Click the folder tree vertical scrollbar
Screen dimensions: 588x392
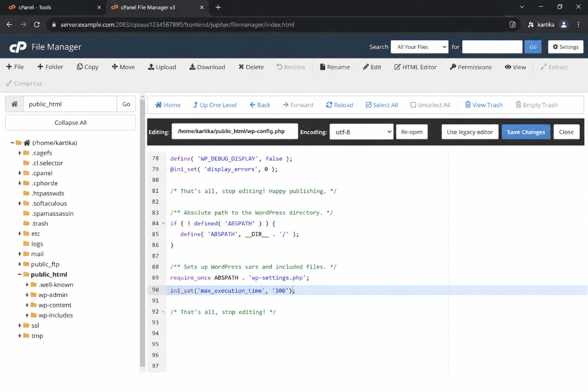point(142,233)
